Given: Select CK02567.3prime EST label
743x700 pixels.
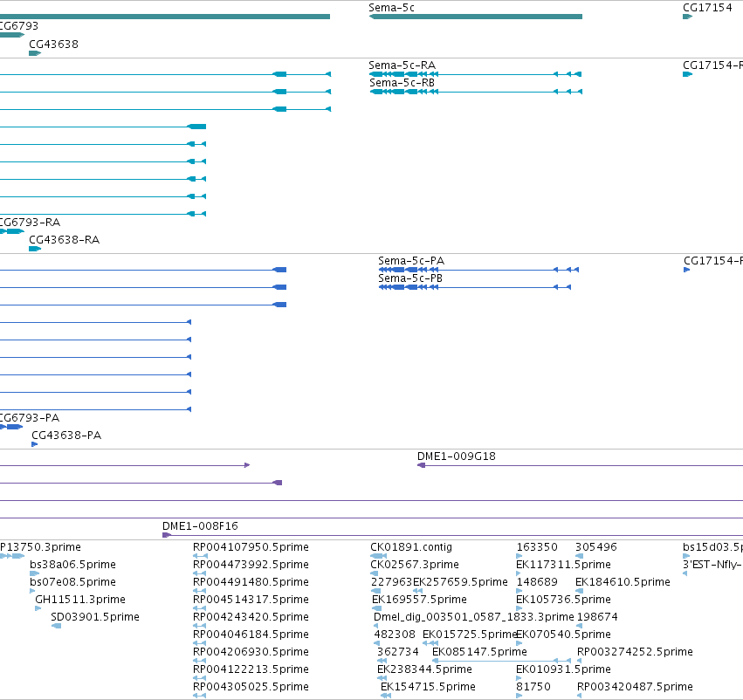Looking at the screenshot, I should click(415, 565).
